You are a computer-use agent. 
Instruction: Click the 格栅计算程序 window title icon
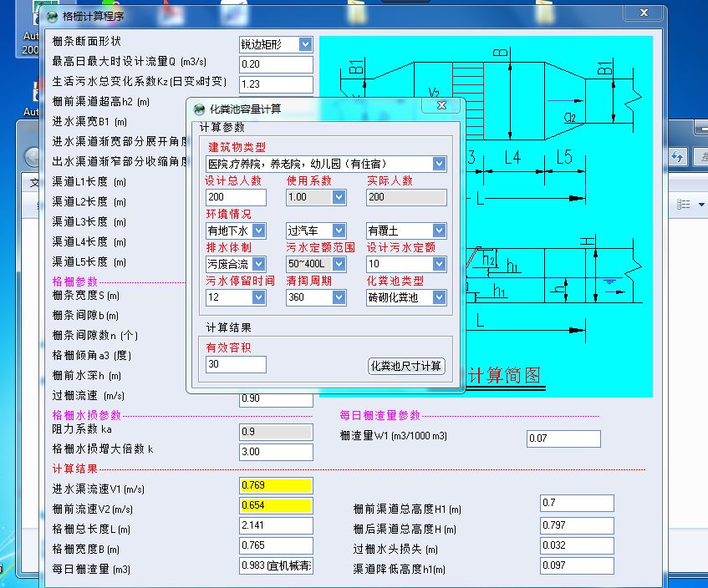coord(53,17)
